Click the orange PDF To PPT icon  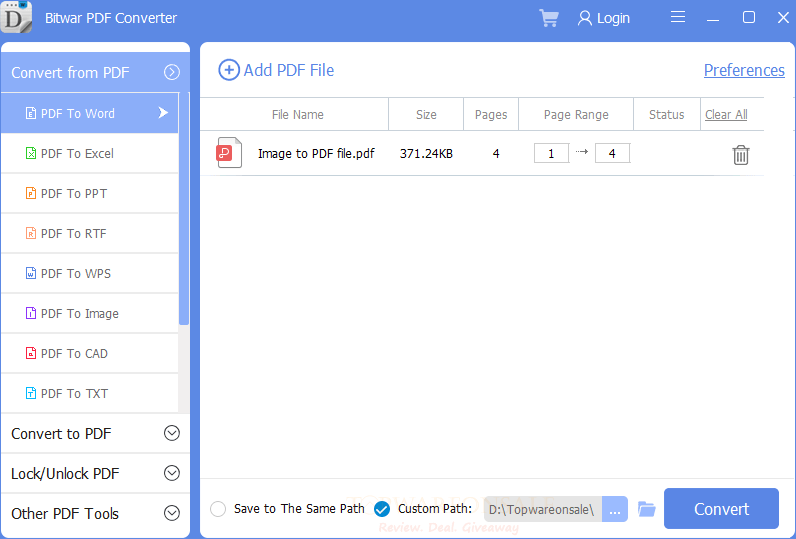[31, 193]
